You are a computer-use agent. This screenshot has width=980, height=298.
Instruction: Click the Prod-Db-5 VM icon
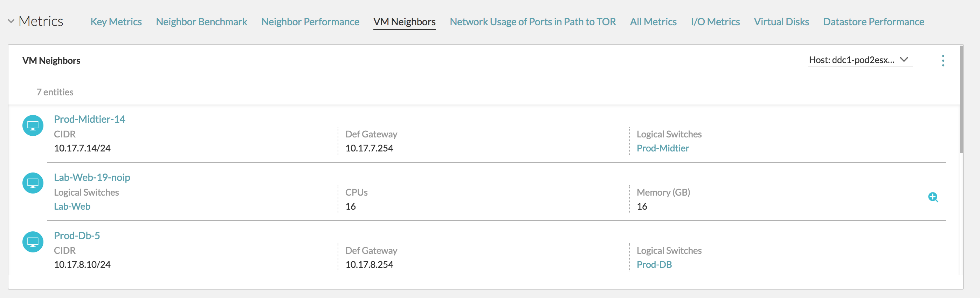pos(33,242)
